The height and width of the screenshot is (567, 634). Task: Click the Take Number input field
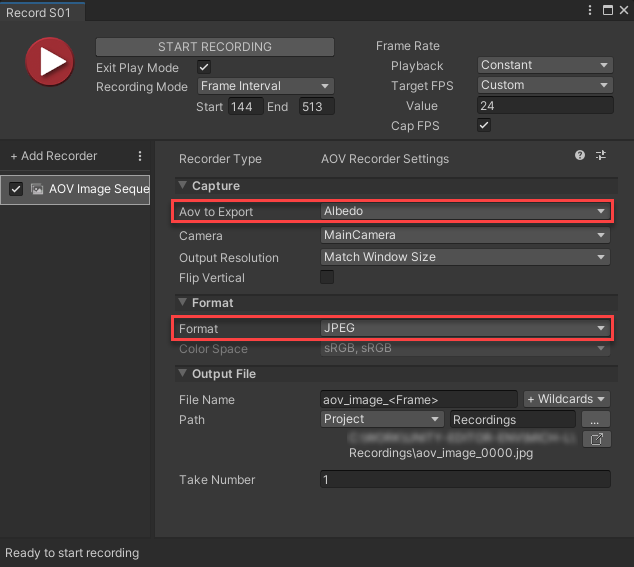point(465,480)
